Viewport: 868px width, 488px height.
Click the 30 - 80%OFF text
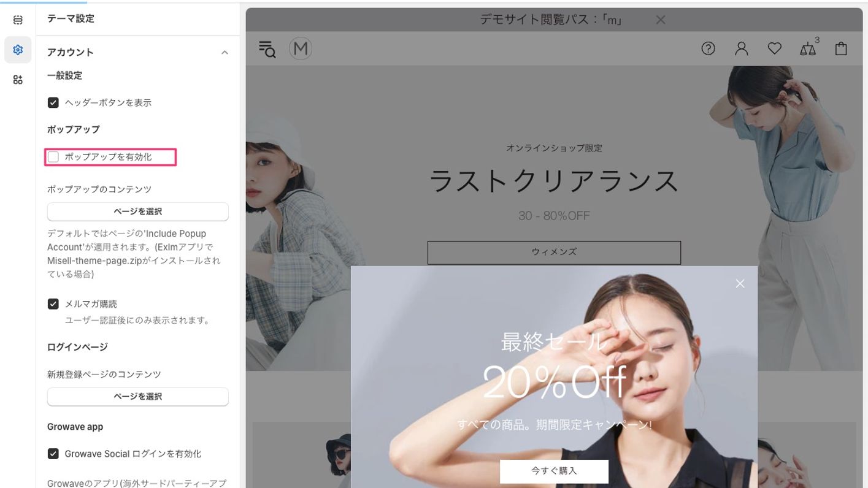click(x=554, y=216)
